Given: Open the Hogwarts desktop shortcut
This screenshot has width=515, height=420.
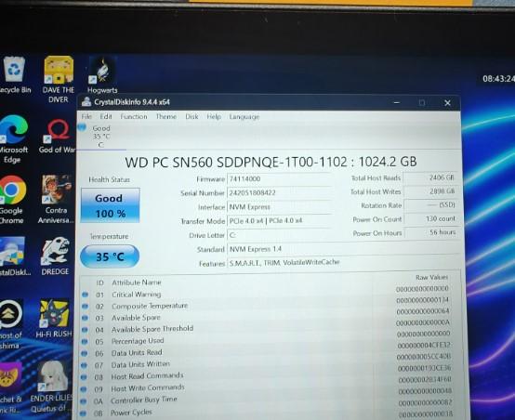Looking at the screenshot, I should [x=102, y=75].
